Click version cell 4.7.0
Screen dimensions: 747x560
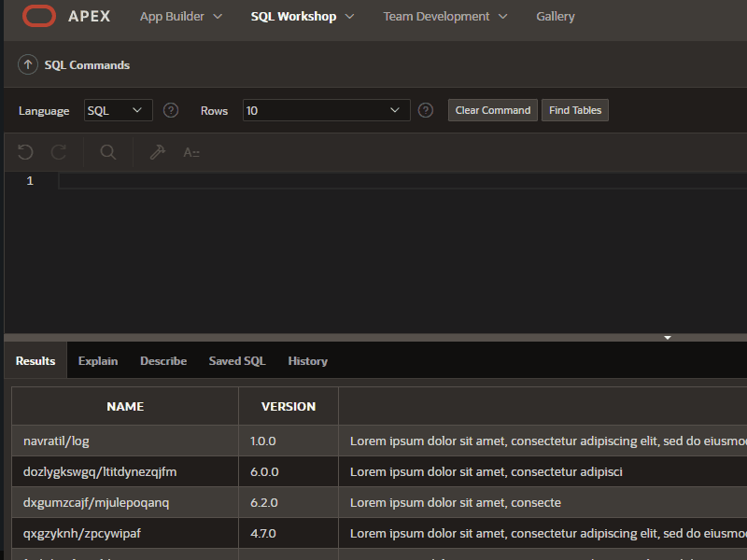(289, 533)
